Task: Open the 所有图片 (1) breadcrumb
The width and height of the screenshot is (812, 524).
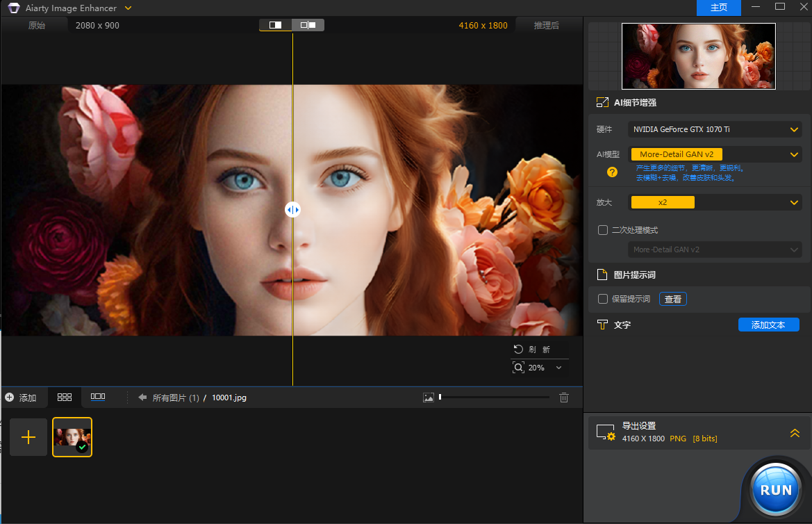Action: (x=176, y=398)
